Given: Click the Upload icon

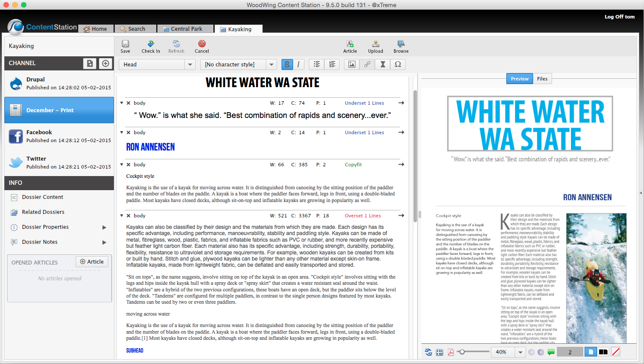Looking at the screenshot, I should [375, 46].
